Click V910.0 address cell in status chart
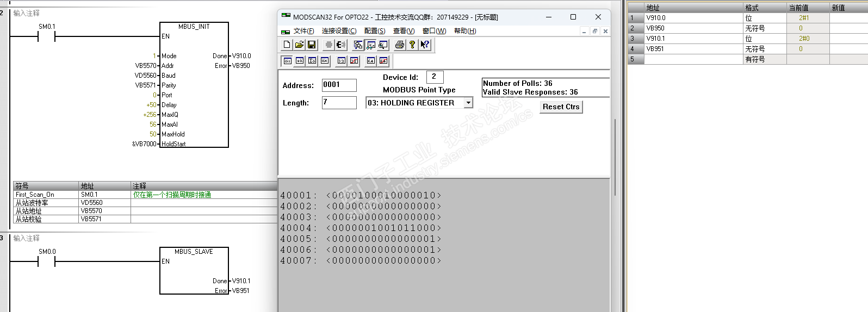This screenshot has height=312, width=868. (693, 18)
